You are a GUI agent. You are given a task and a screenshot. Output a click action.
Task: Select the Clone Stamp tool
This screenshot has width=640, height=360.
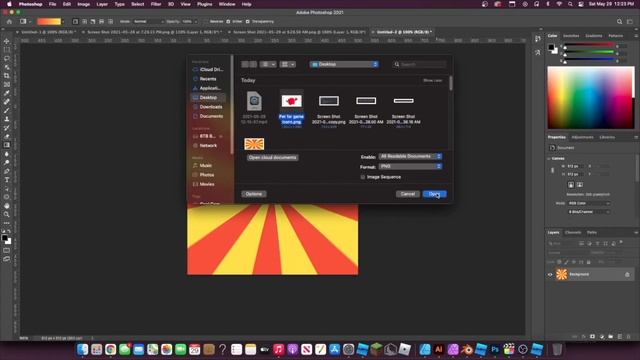point(7,119)
